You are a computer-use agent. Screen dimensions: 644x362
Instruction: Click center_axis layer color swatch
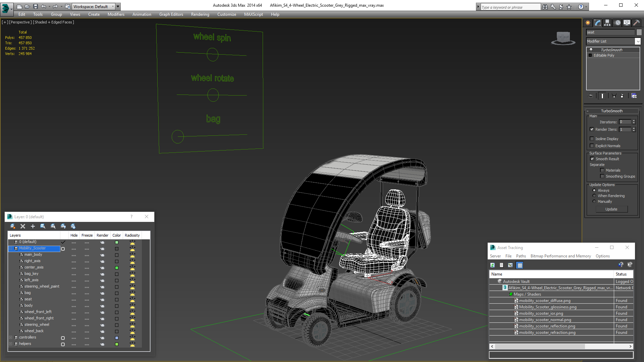pos(116,268)
